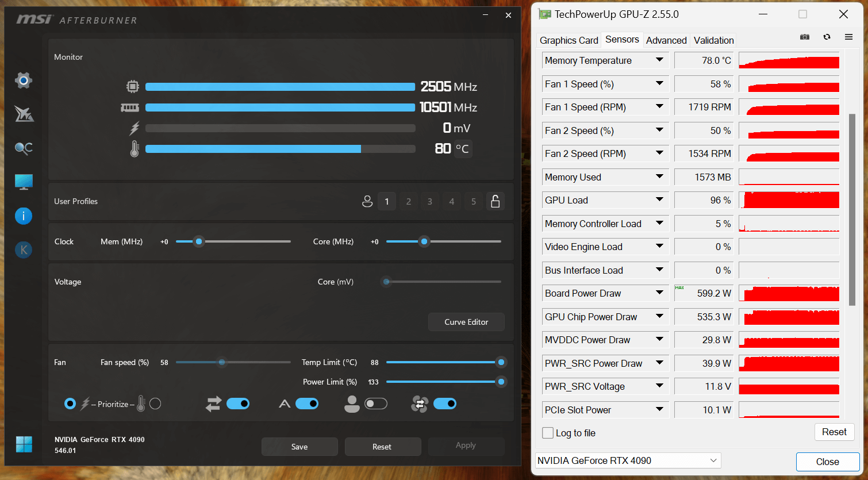Click the Board Power Draw value 599.2 W

click(x=704, y=293)
